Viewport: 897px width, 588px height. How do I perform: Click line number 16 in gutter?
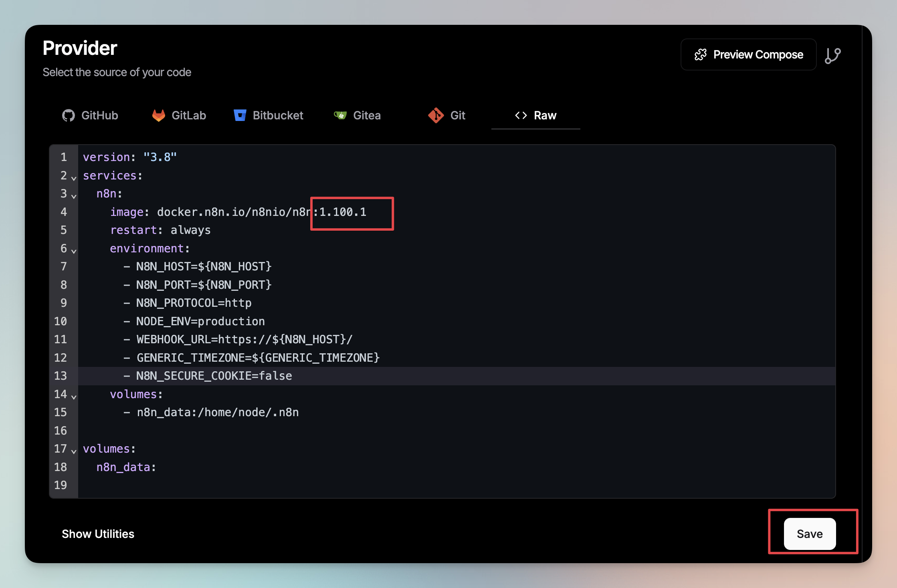pos(61,431)
